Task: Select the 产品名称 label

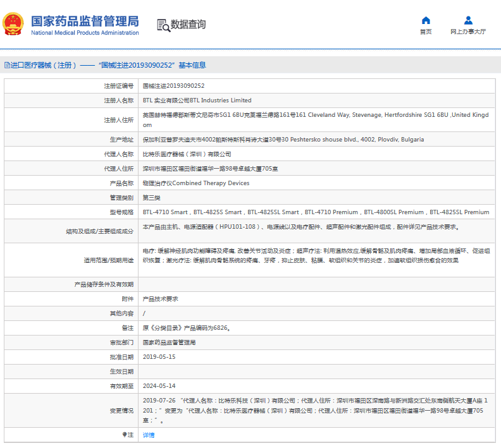Action: [121, 183]
